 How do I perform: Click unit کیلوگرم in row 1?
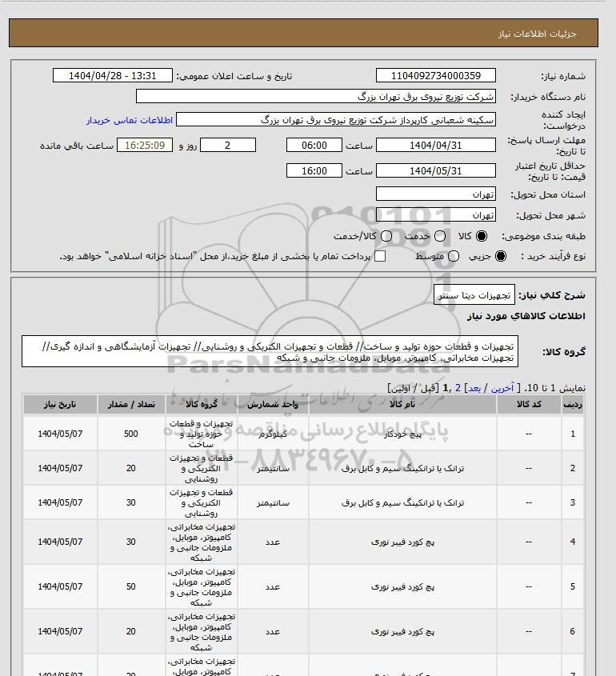(273, 434)
